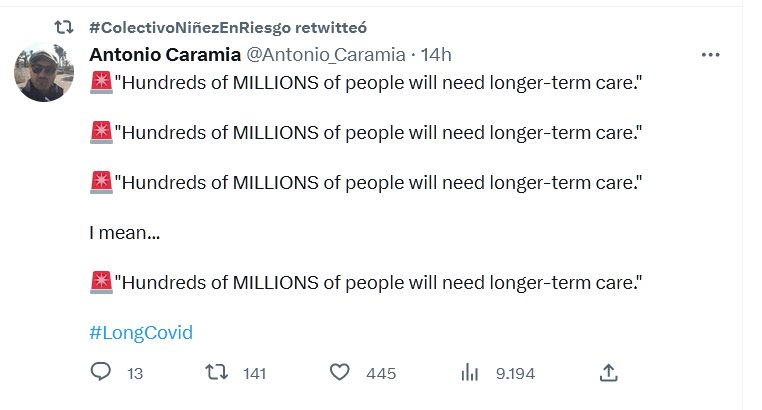Like the tweet with the heart icon
The image size is (762, 410).
[340, 373]
